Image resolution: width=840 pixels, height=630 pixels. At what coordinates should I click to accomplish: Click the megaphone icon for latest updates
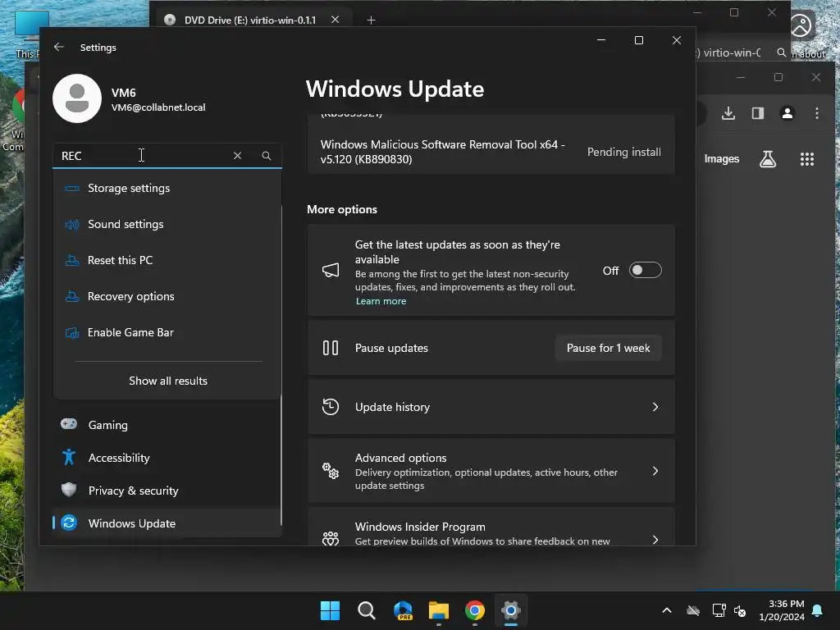coord(331,270)
